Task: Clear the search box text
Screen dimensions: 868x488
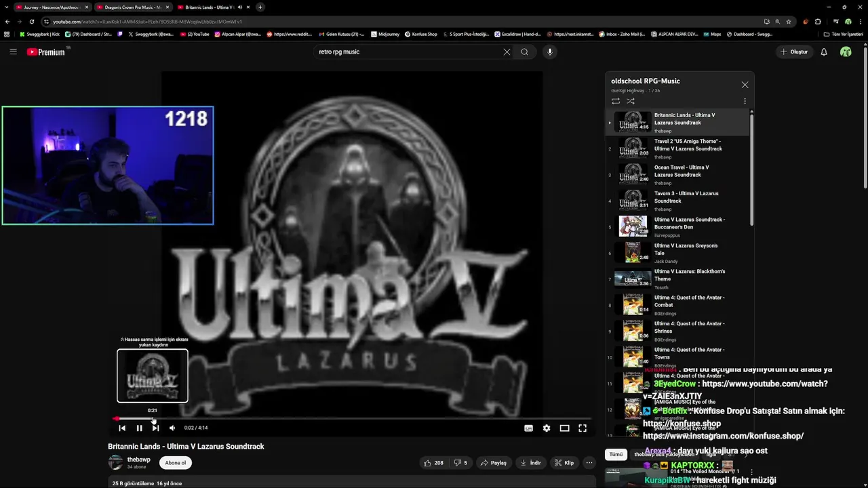Action: click(x=507, y=52)
